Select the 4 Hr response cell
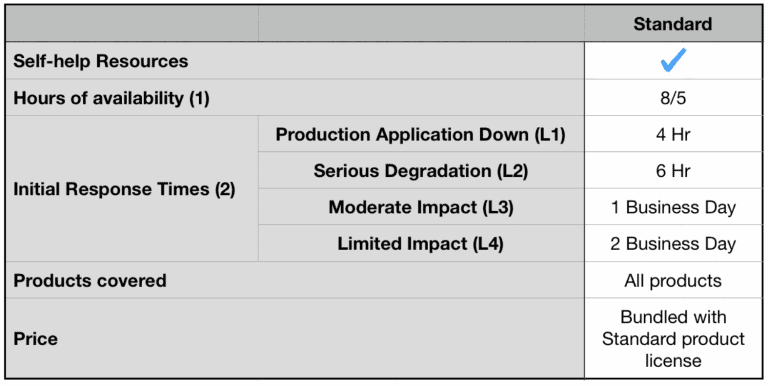 click(673, 134)
